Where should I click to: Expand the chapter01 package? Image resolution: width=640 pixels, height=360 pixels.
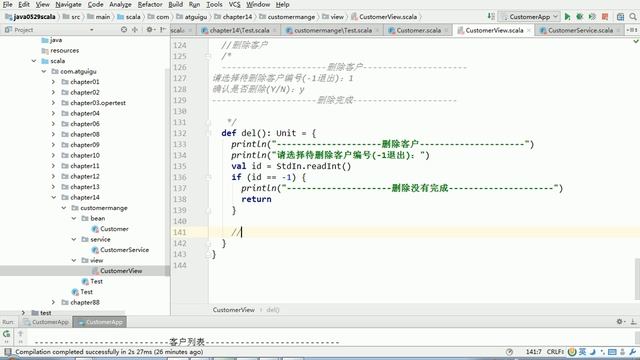click(53, 82)
